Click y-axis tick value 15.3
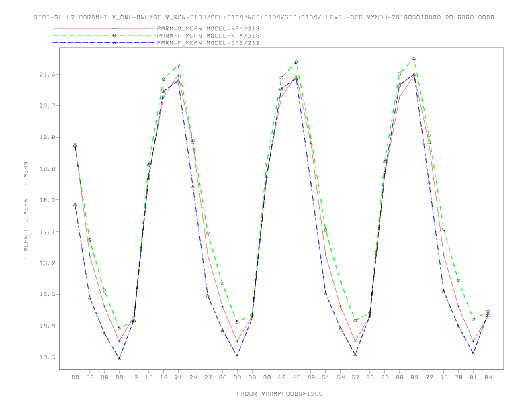 (48, 294)
